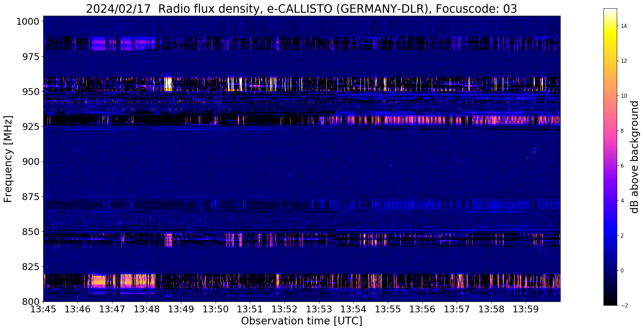This screenshot has width=644, height=330.
Task: Click the colorbar tick label 6
Action: tap(622, 166)
